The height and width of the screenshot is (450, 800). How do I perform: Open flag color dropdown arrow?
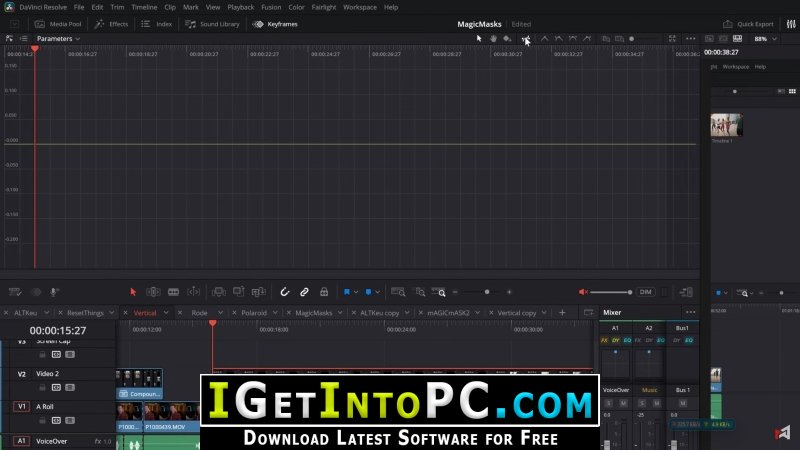click(x=356, y=292)
